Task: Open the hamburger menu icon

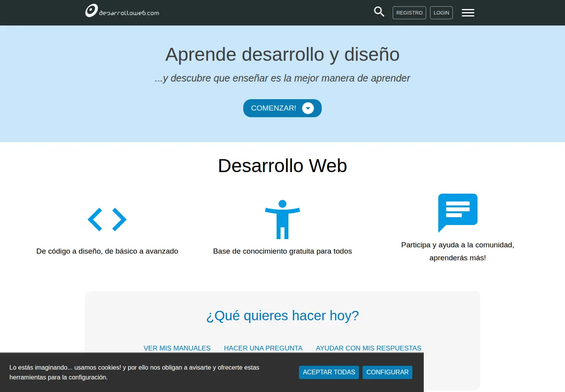Action: [468, 13]
